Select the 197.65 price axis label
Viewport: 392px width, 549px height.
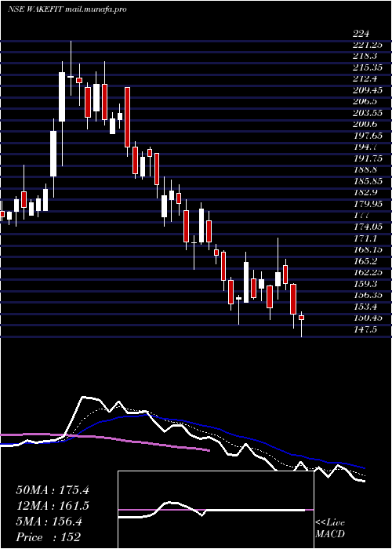(367, 136)
